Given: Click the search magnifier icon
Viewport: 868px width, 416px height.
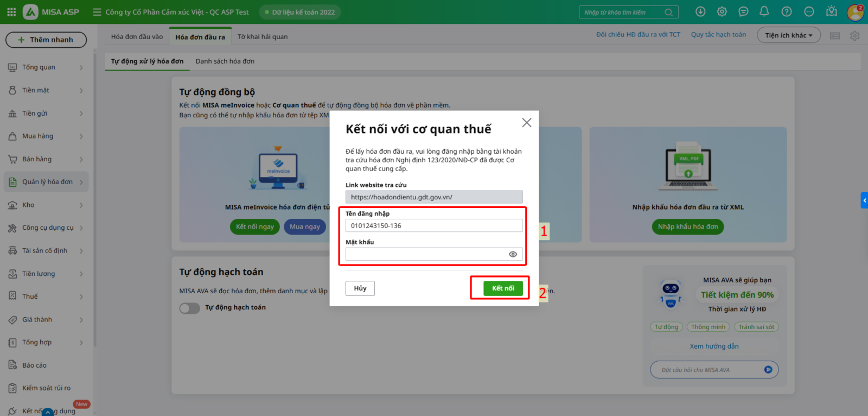Looking at the screenshot, I should click(x=669, y=12).
